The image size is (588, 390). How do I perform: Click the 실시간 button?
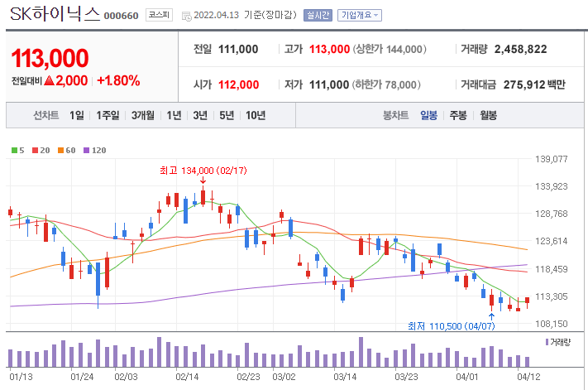pos(318,16)
